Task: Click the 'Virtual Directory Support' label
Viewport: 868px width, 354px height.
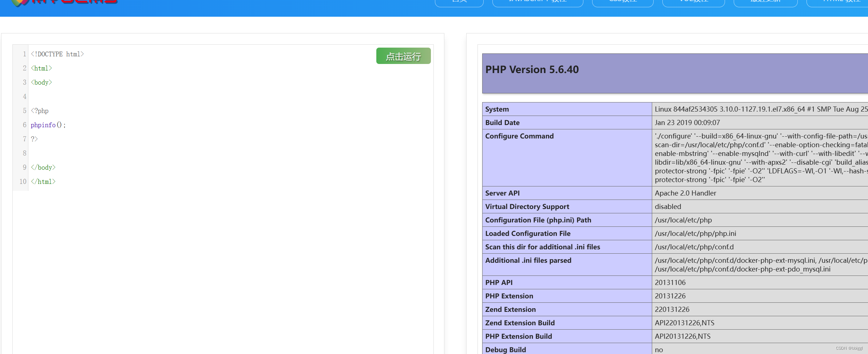Action: click(x=527, y=206)
